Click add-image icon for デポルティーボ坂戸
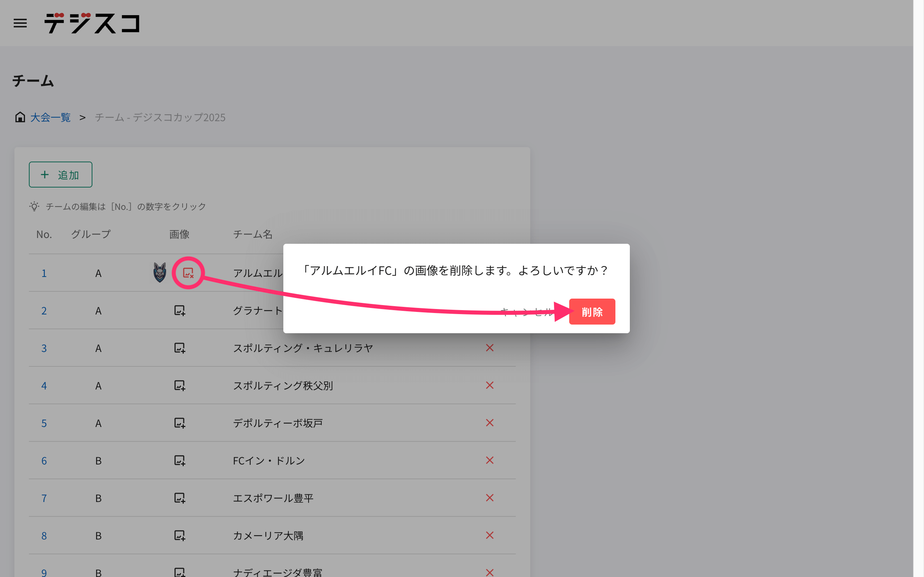Viewport: 924px width, 577px height. pos(179,423)
